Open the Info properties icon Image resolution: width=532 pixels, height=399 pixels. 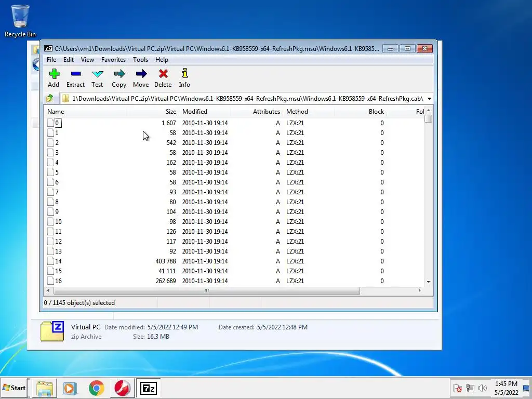tap(184, 74)
